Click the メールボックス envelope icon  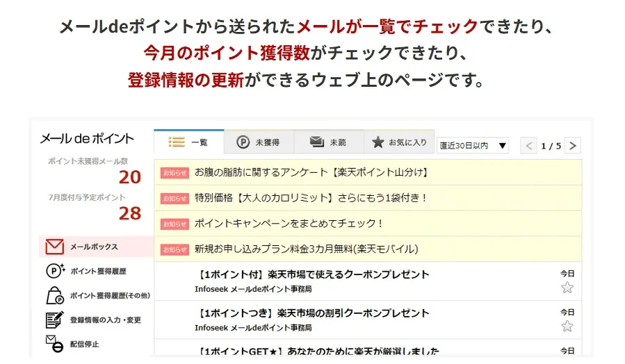coord(54,247)
